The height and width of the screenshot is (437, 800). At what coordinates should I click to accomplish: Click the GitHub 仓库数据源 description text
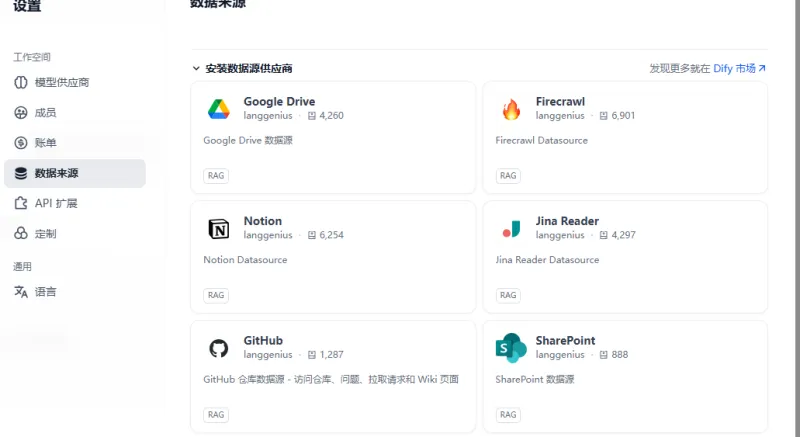tap(331, 379)
